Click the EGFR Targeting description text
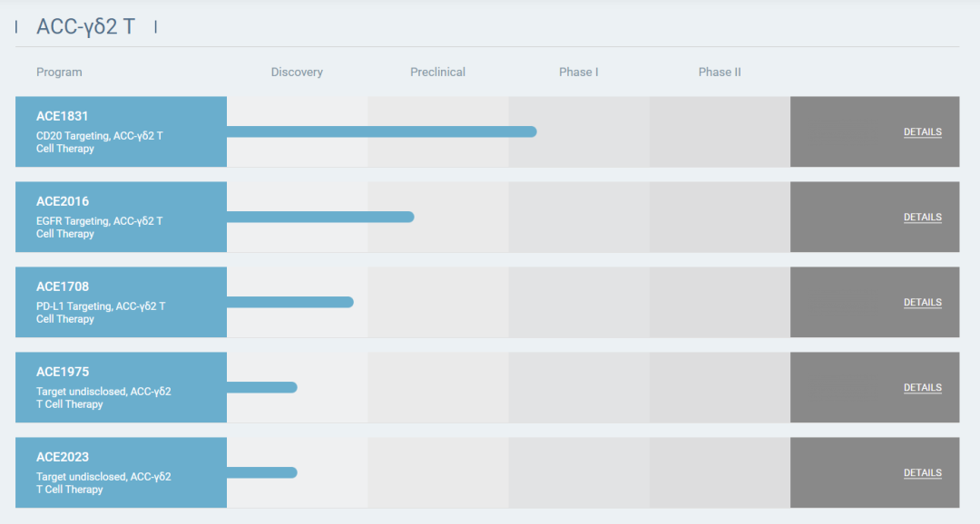Viewport: 980px width, 524px height. pyautogui.click(x=100, y=228)
